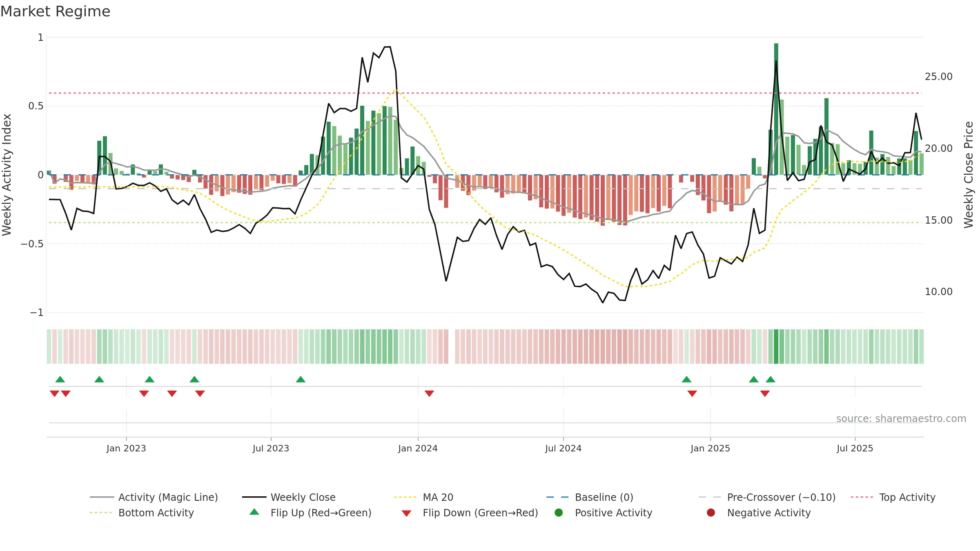
Task: Toggle Flip Down (Green→Red) legend entry
Action: coord(470,513)
